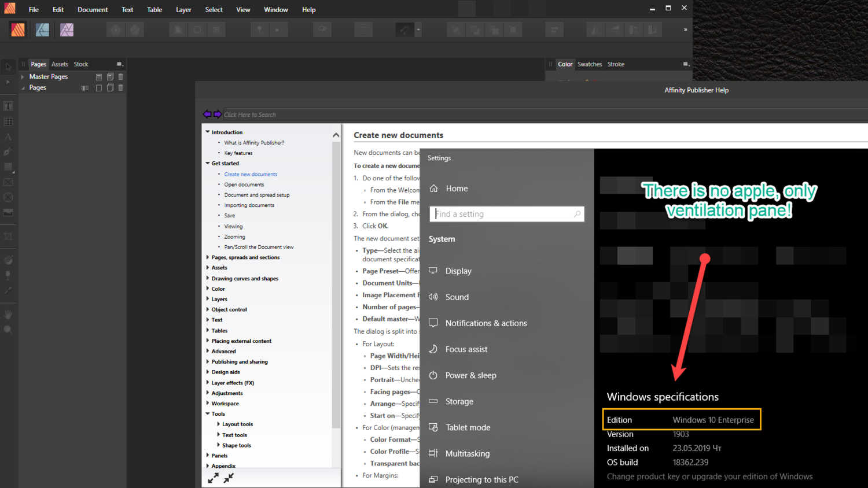Switch to the Stroke tab
The image size is (868, 488).
click(x=616, y=64)
